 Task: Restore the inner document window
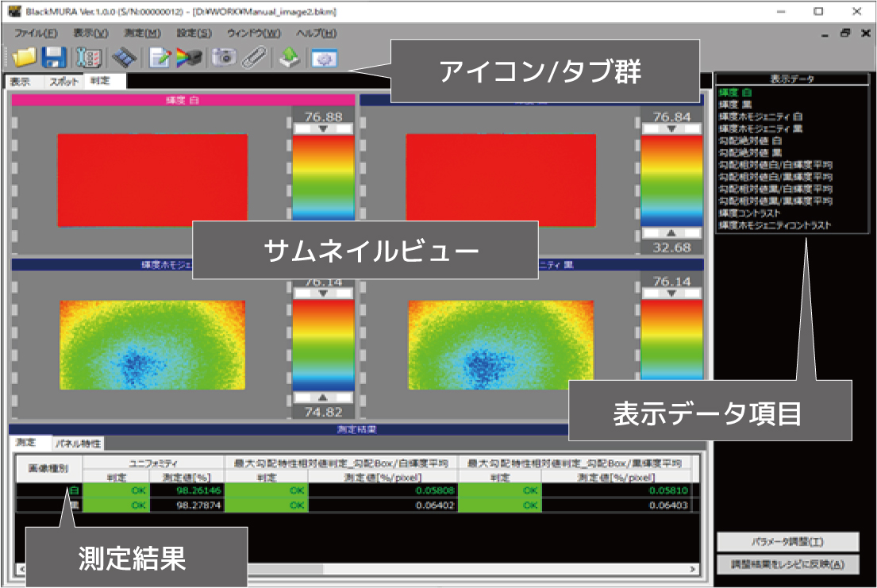pos(845,33)
